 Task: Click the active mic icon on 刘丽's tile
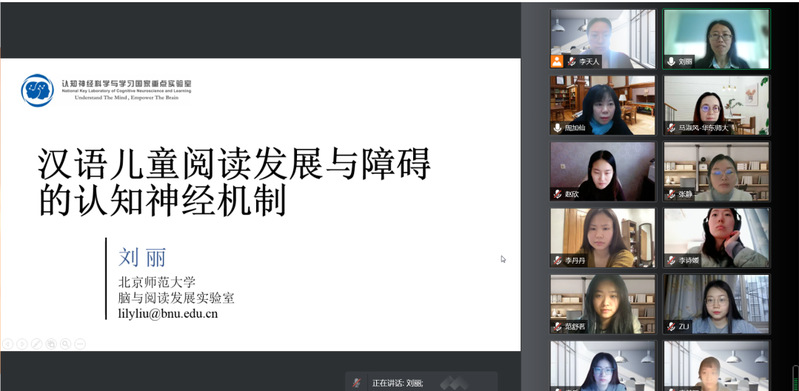[x=671, y=62]
